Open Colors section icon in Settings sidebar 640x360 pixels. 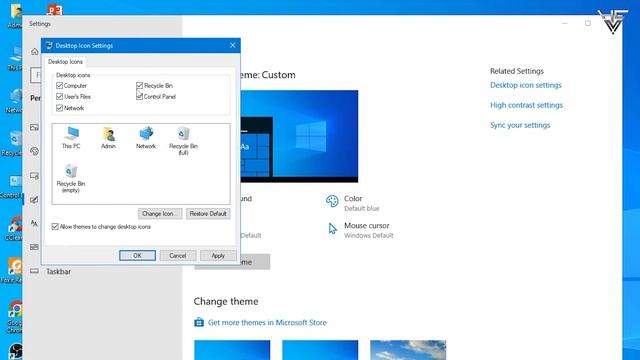tap(34, 151)
